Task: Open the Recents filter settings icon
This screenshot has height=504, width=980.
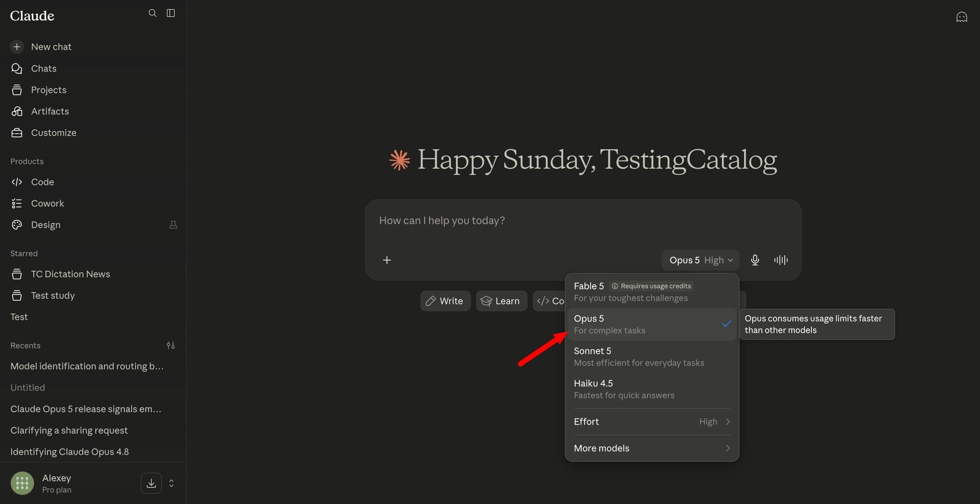Action: (171, 345)
